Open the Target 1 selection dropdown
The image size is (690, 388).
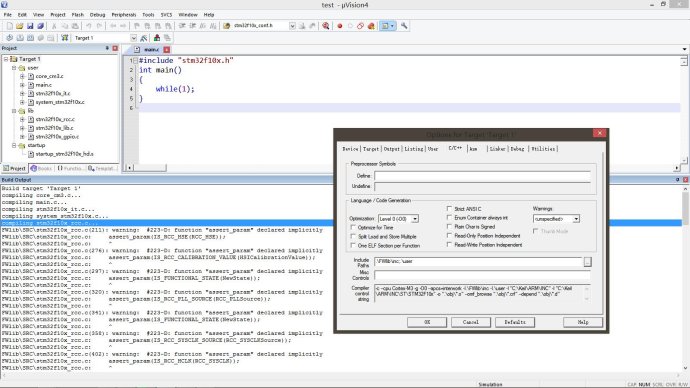pyautogui.click(x=133, y=38)
